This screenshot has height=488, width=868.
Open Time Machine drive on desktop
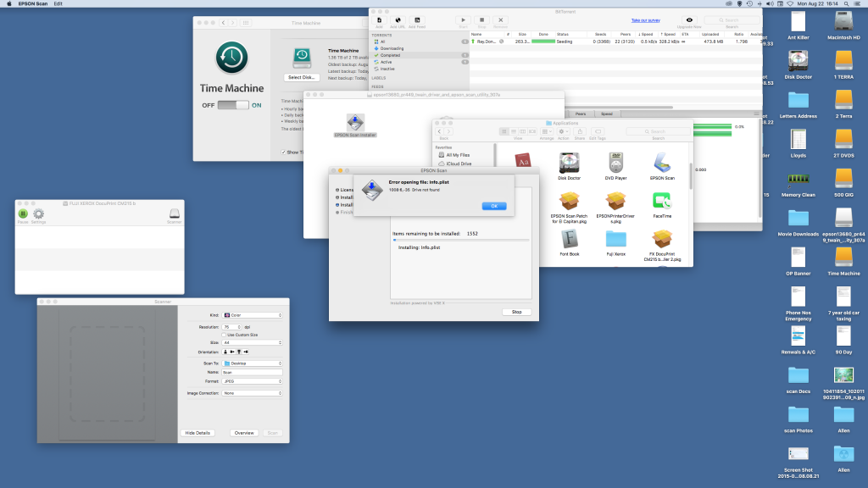coord(843,258)
